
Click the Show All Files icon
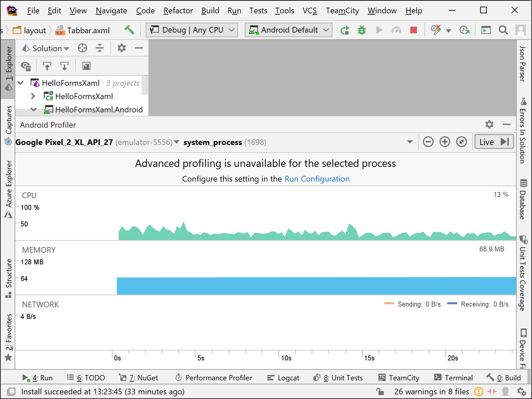pos(26,66)
